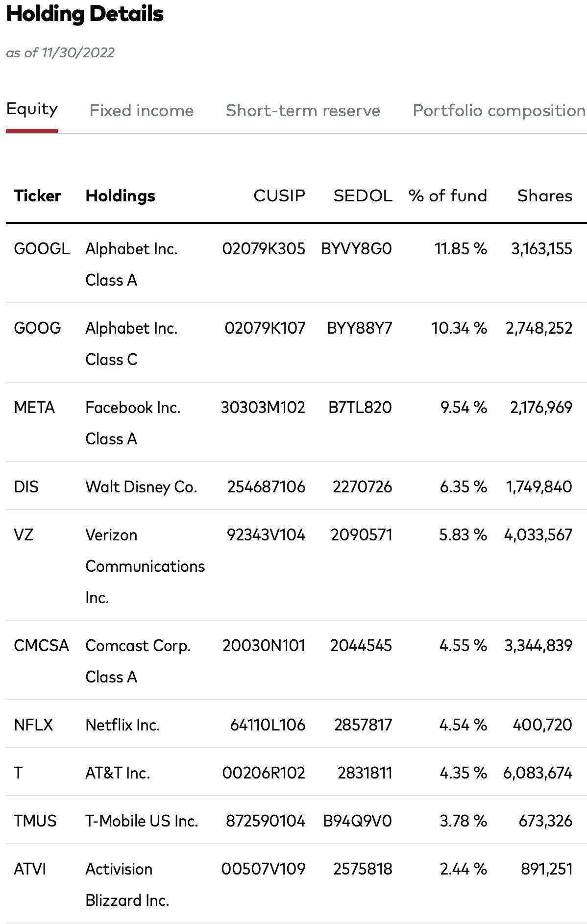The image size is (587, 924).
Task: Click the Holdings column header
Action: (x=120, y=195)
